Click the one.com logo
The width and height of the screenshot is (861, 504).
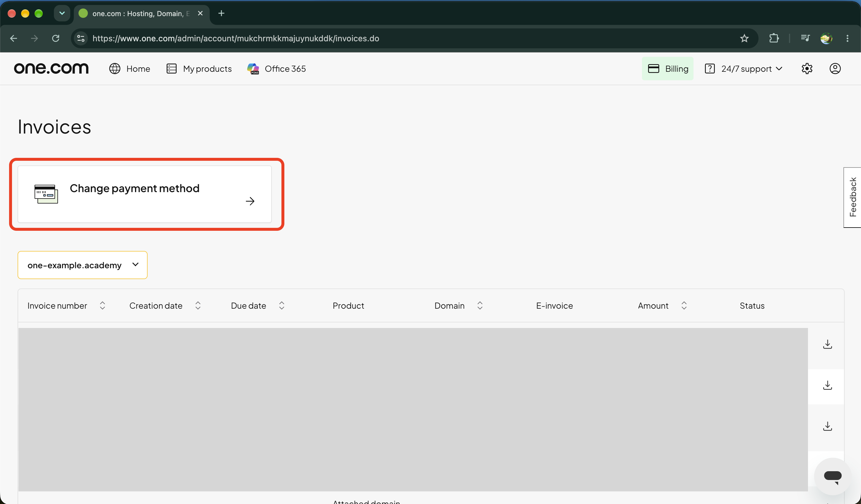tap(51, 68)
